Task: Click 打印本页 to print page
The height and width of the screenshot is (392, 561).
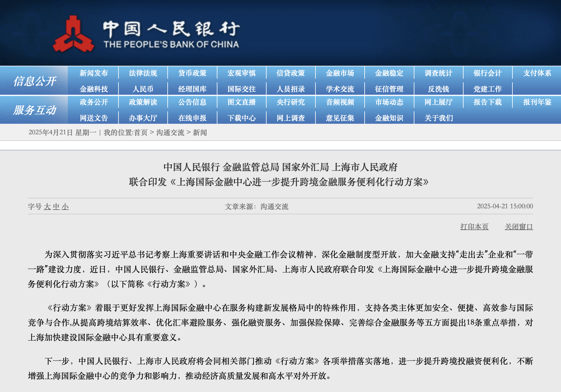Action: click(x=474, y=227)
